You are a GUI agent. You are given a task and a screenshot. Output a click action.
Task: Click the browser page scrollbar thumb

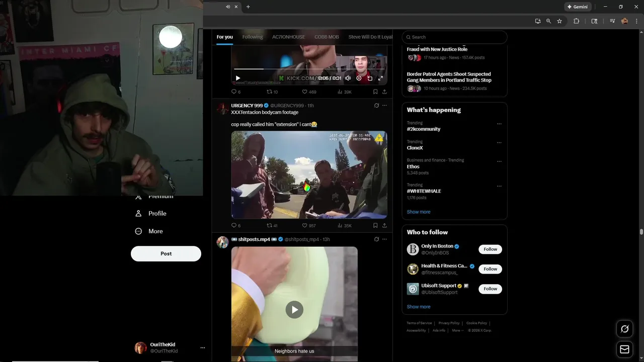coord(641,232)
